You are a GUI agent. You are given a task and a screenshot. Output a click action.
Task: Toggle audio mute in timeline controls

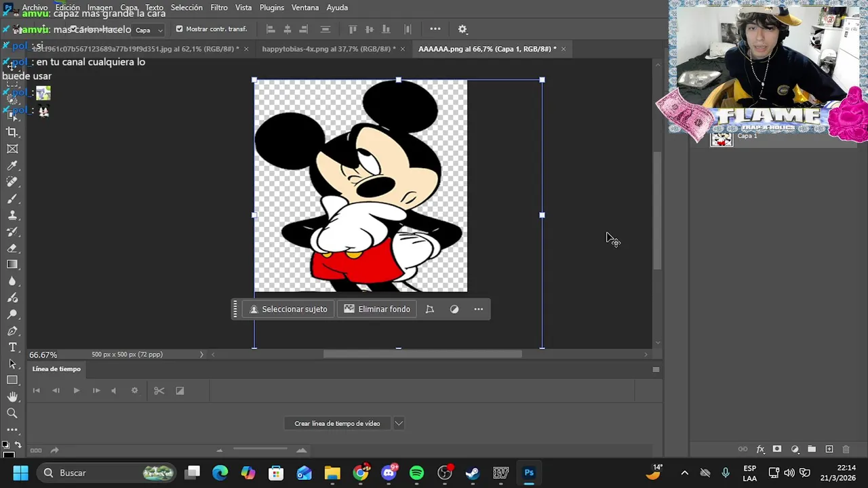(113, 390)
